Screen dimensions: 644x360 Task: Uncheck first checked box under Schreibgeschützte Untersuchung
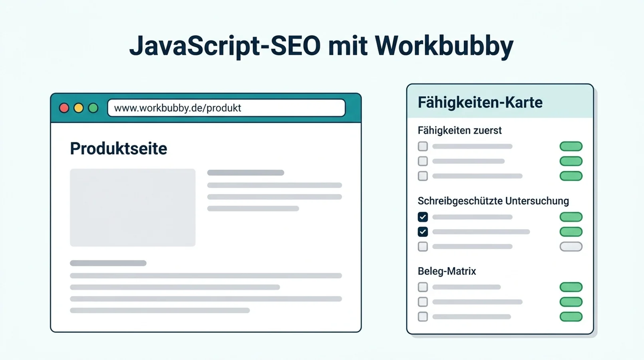click(423, 217)
